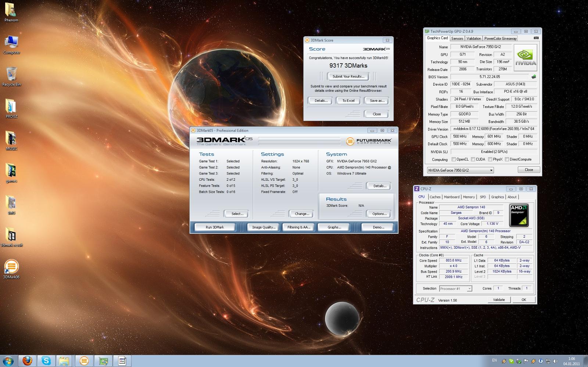This screenshot has width=588, height=367.
Task: Click Validate in CPU-Z
Action: [x=499, y=300]
